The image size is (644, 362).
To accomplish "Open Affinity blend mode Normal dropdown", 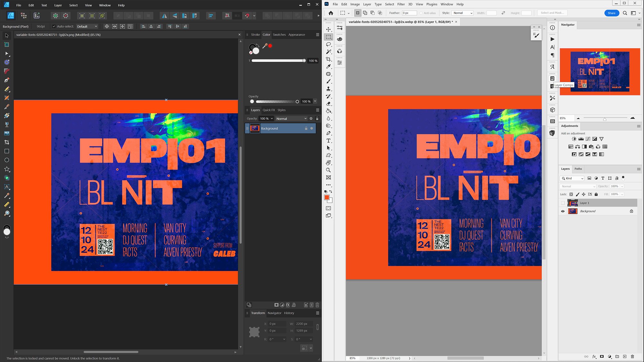I will (x=291, y=119).
